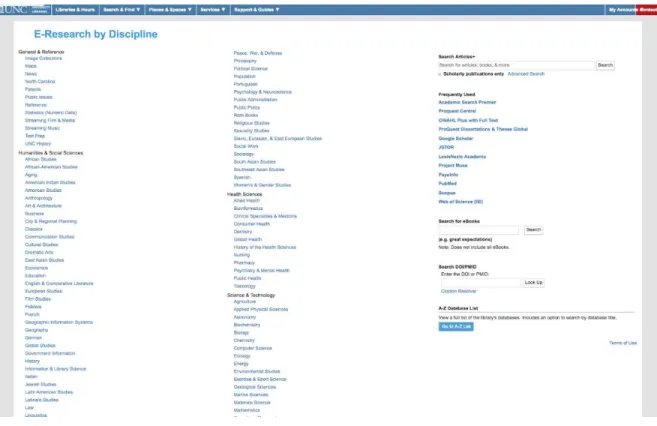The image size is (657, 426).
Task: Open the Google Scholar link
Action: [455, 139]
